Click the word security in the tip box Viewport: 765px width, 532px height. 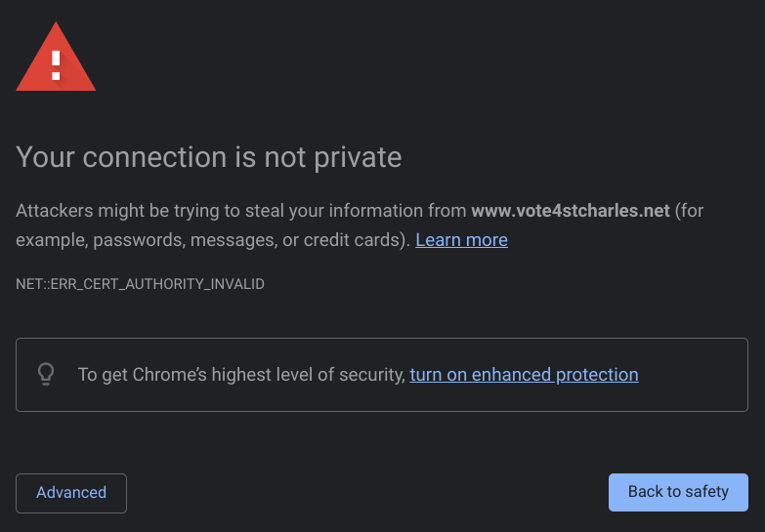coord(370,374)
